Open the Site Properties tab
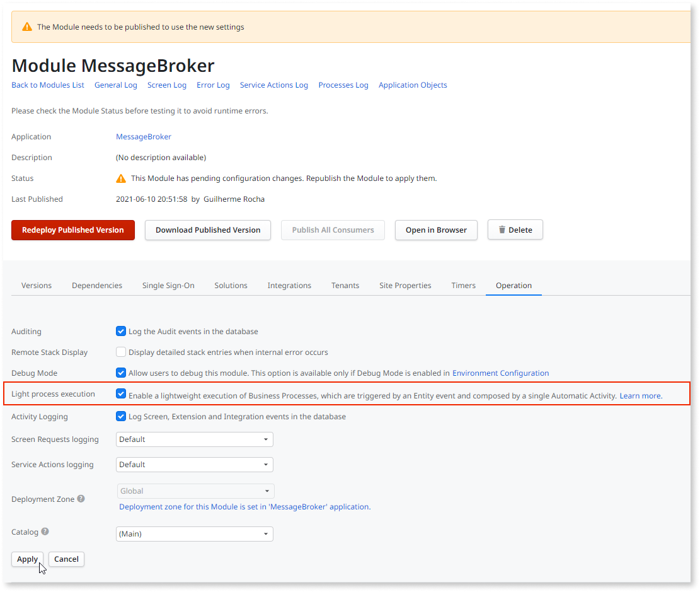700x592 pixels. point(405,285)
